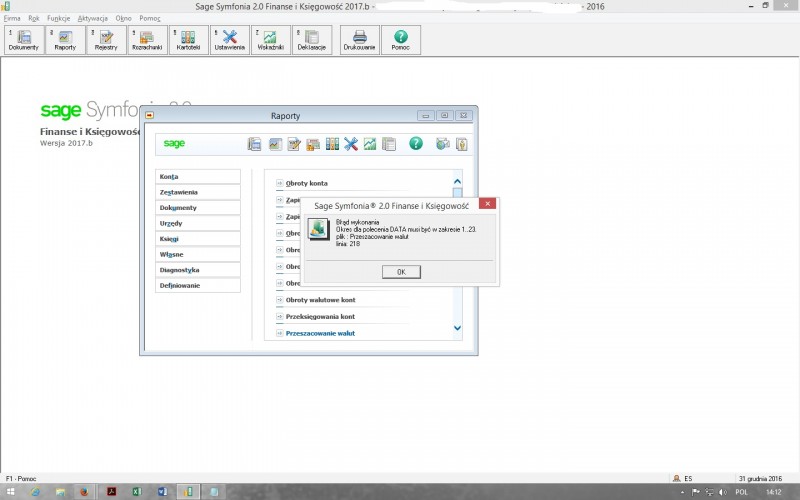Click the sage logo in Raporty window
This screenshot has width=800, height=500.
[x=174, y=143]
